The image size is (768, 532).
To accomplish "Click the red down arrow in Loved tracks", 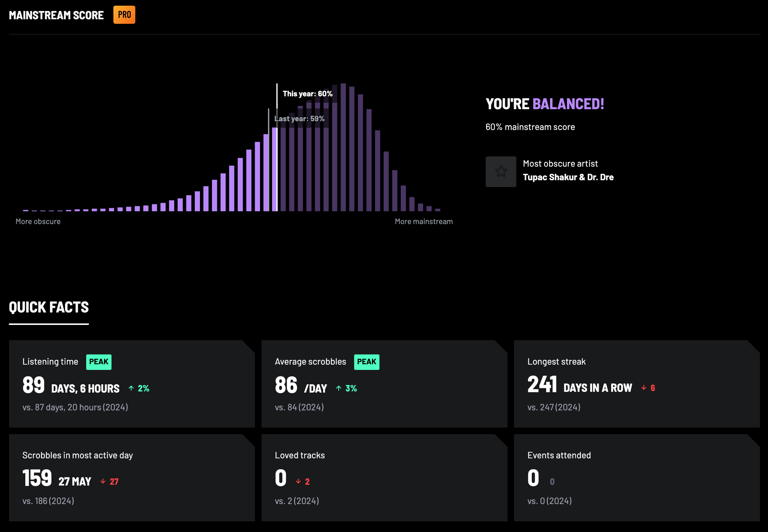I will click(x=298, y=481).
